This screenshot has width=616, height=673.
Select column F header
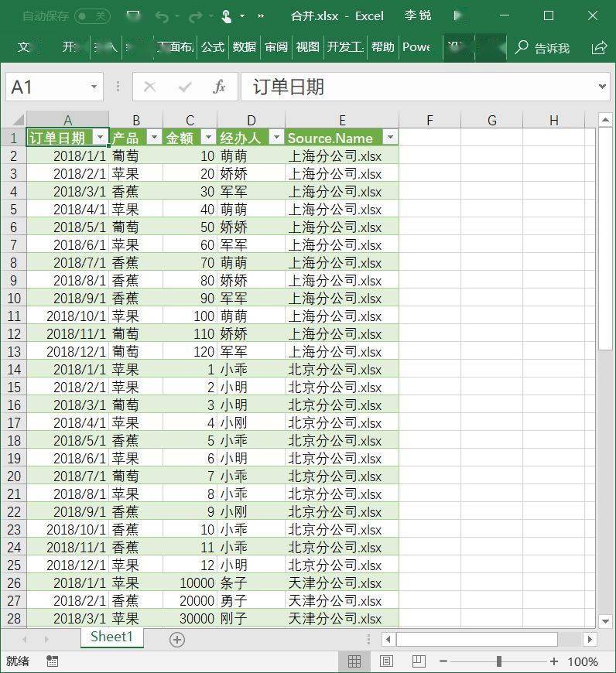click(429, 120)
